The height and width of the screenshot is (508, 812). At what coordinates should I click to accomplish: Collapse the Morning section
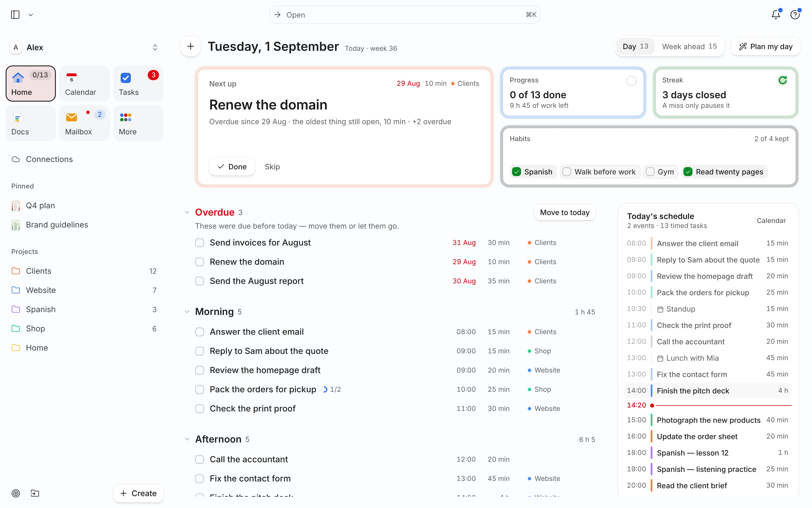click(187, 312)
